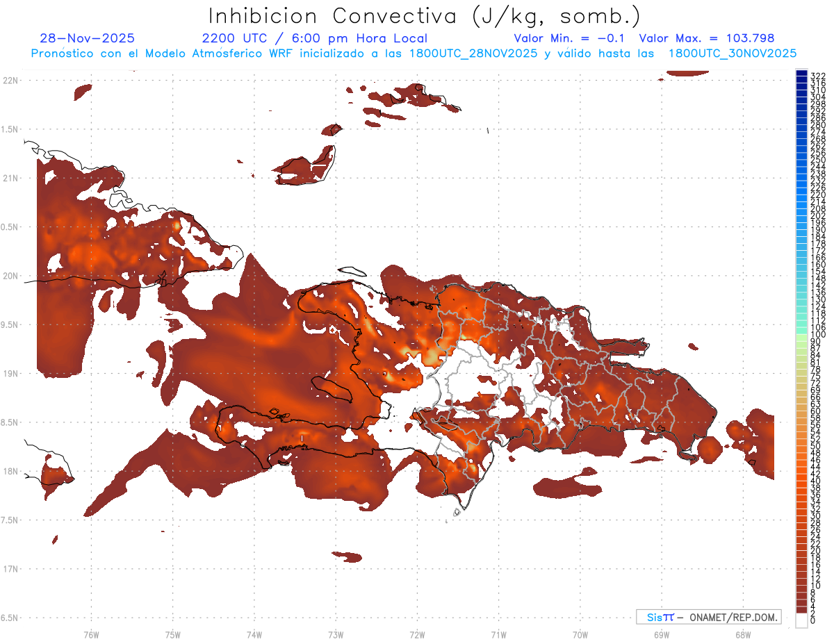Screen dimensions: 834x644
Task: Click the '322' value on the color scale
Action: [817, 76]
